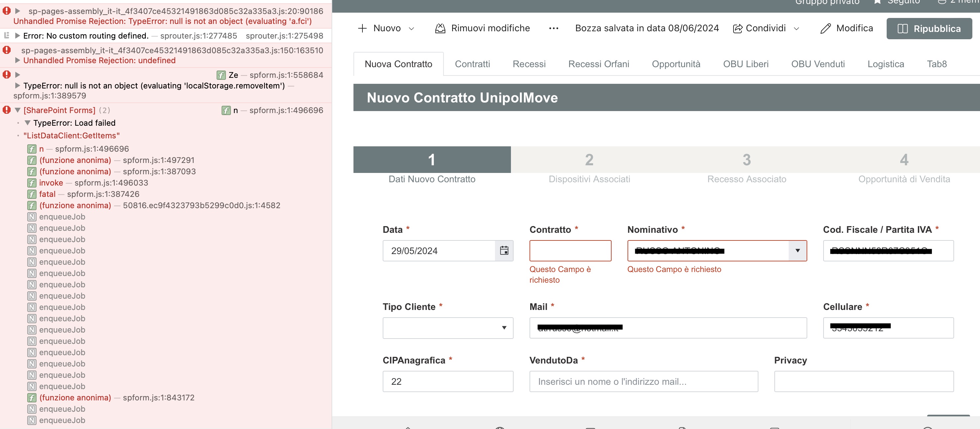Image resolution: width=980 pixels, height=429 pixels.
Task: Click the function icon beside invoke entry
Action: tap(32, 183)
